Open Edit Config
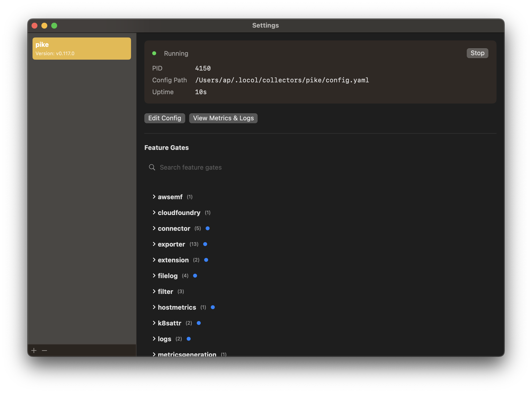This screenshot has width=532, height=393. coord(165,118)
